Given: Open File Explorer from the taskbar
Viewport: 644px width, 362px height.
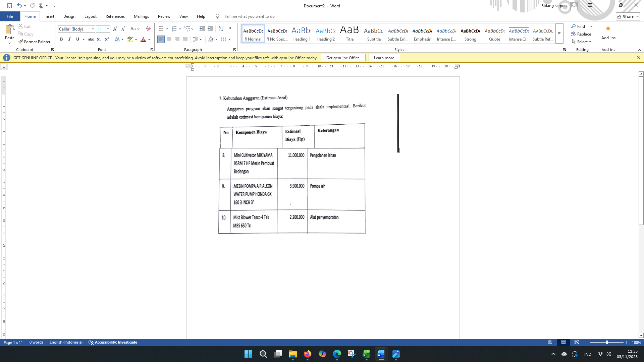Looking at the screenshot, I should click(x=293, y=354).
